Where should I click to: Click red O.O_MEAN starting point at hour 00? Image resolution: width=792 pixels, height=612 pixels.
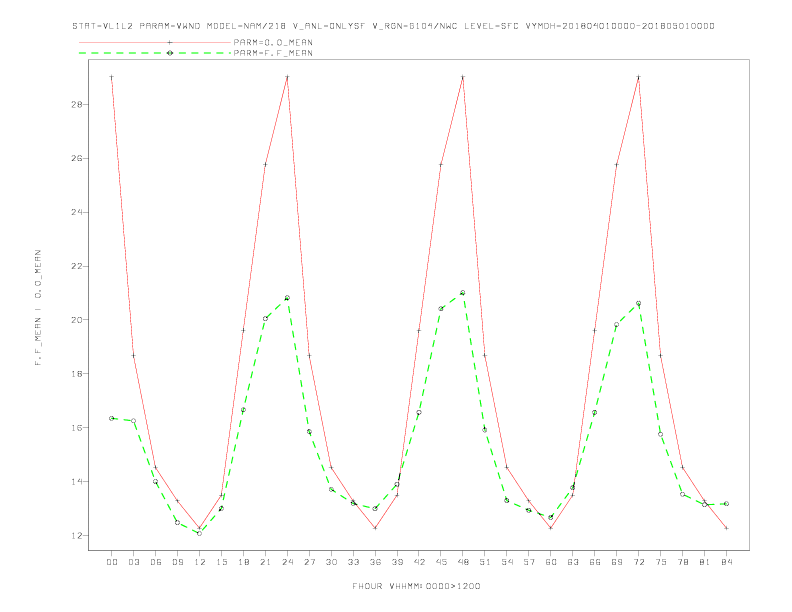(x=112, y=77)
